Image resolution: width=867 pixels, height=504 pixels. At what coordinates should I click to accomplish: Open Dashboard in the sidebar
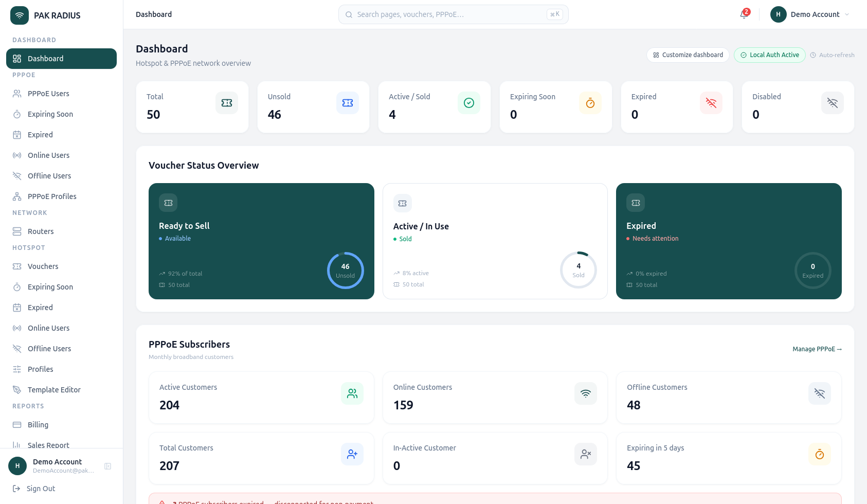[x=61, y=59]
